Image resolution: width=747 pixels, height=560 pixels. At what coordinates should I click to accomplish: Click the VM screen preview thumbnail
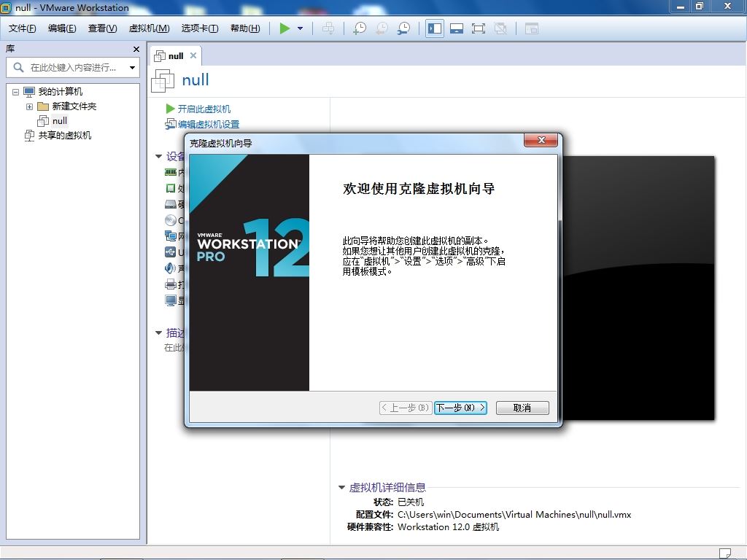coord(638,288)
